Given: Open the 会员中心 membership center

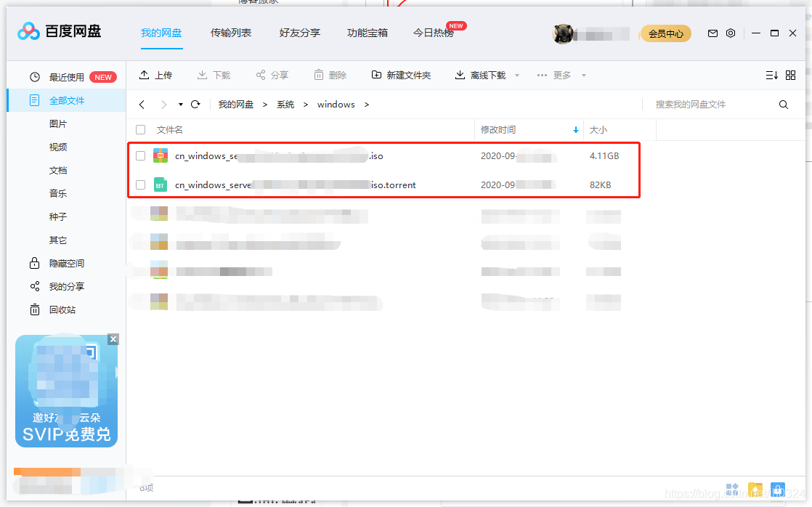Looking at the screenshot, I should pyautogui.click(x=666, y=33).
